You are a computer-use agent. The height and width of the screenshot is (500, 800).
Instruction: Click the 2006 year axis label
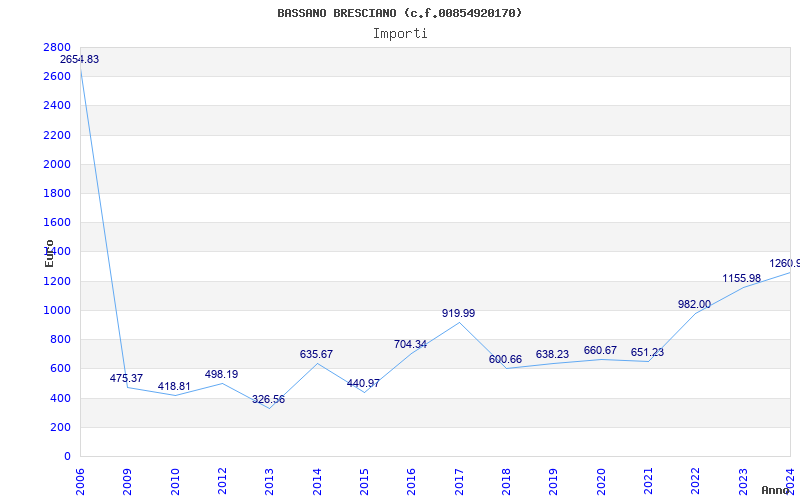click(x=80, y=482)
